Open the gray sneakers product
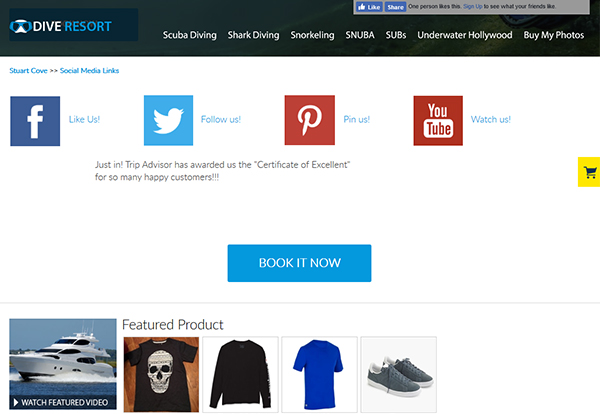Viewport: 600px width, 414px height. (x=398, y=374)
